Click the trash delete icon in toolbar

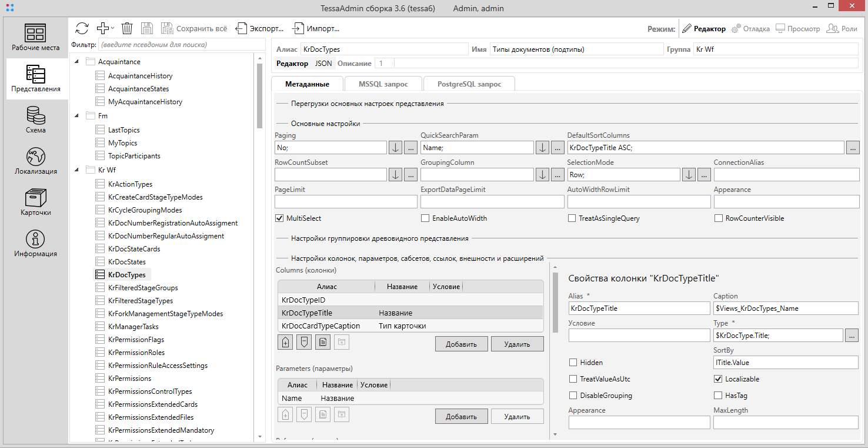pyautogui.click(x=126, y=28)
